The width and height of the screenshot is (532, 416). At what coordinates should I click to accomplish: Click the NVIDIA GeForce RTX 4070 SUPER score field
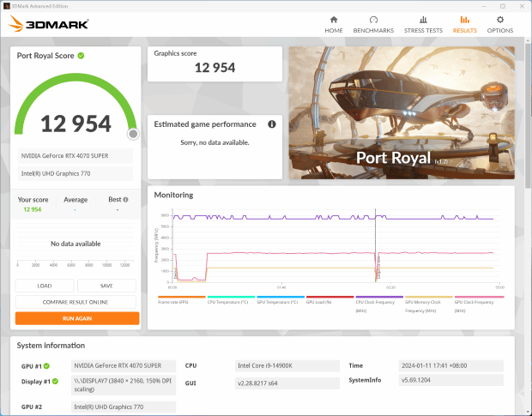coord(76,155)
